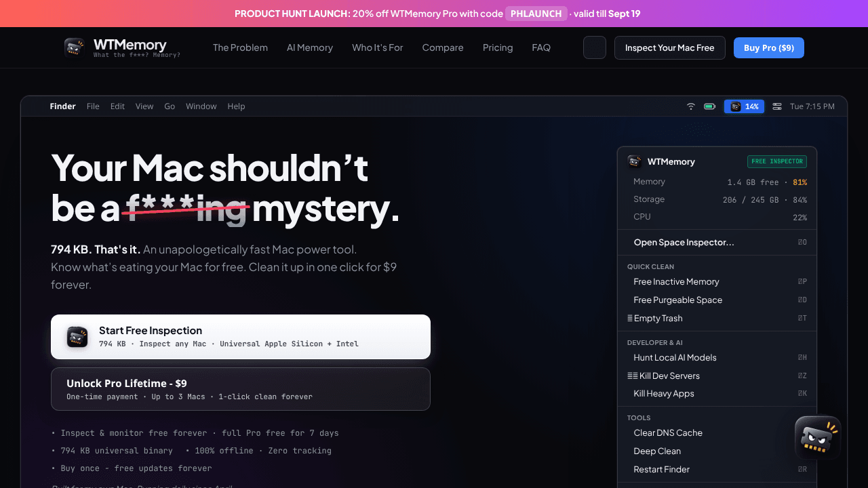The height and width of the screenshot is (488, 868).
Task: Go to the AI Memory section
Action: 310,47
